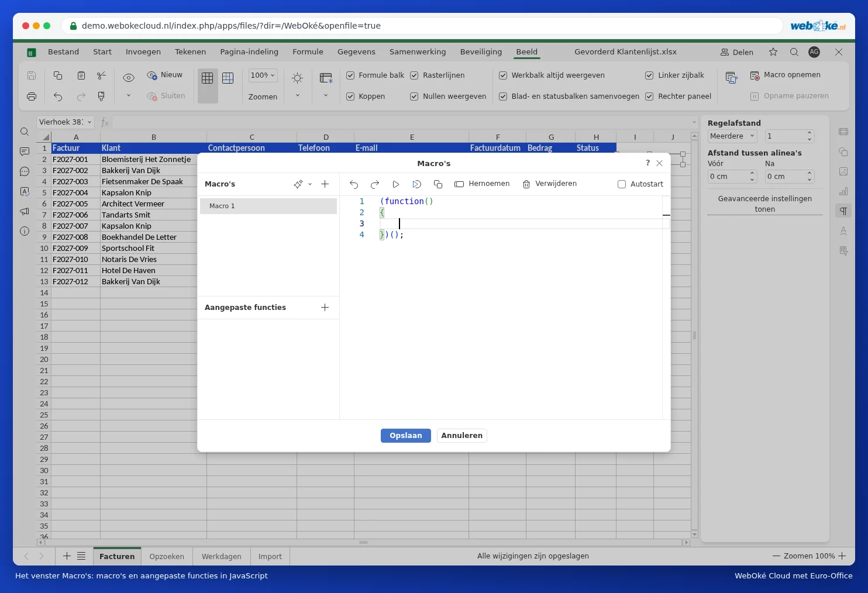Open the name box Vierhoek dropdown
The height and width of the screenshot is (593, 868).
coord(89,122)
